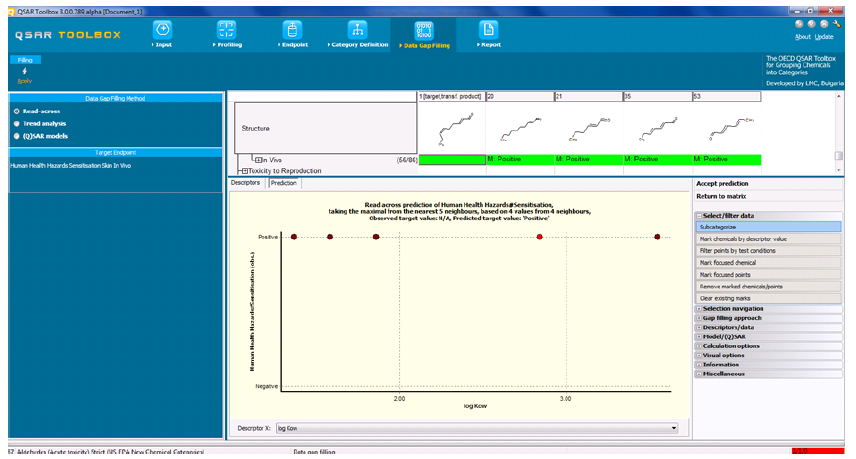Viewport: 856px width, 459px height.
Task: Click the QSAR Toolbox title bar icon
Action: click(x=11, y=11)
